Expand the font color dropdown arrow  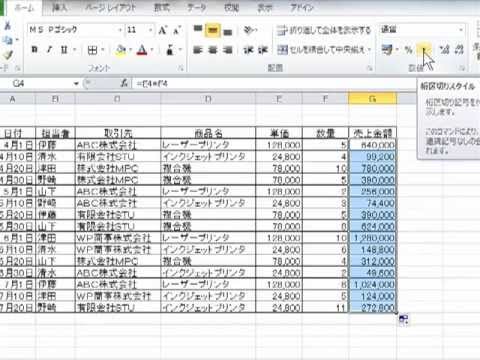tap(152, 50)
